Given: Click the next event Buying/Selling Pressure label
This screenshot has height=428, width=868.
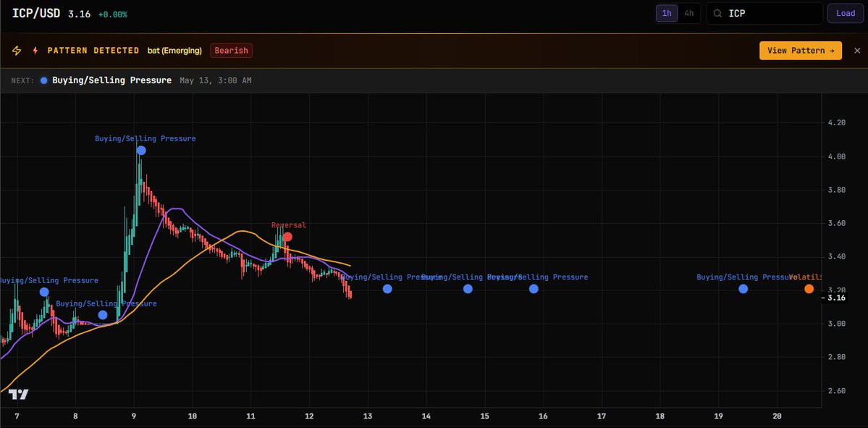Looking at the screenshot, I should tap(111, 80).
